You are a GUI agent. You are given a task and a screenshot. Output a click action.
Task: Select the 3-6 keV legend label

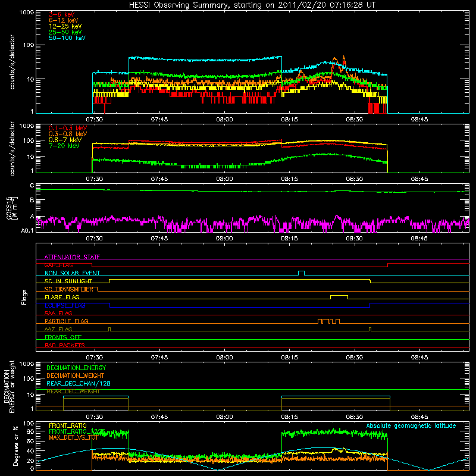61,14
